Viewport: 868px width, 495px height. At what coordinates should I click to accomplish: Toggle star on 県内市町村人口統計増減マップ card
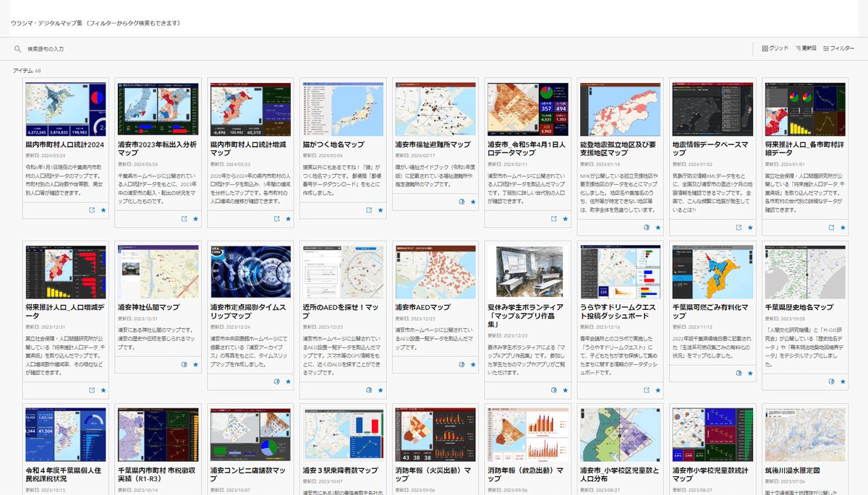[289, 219]
